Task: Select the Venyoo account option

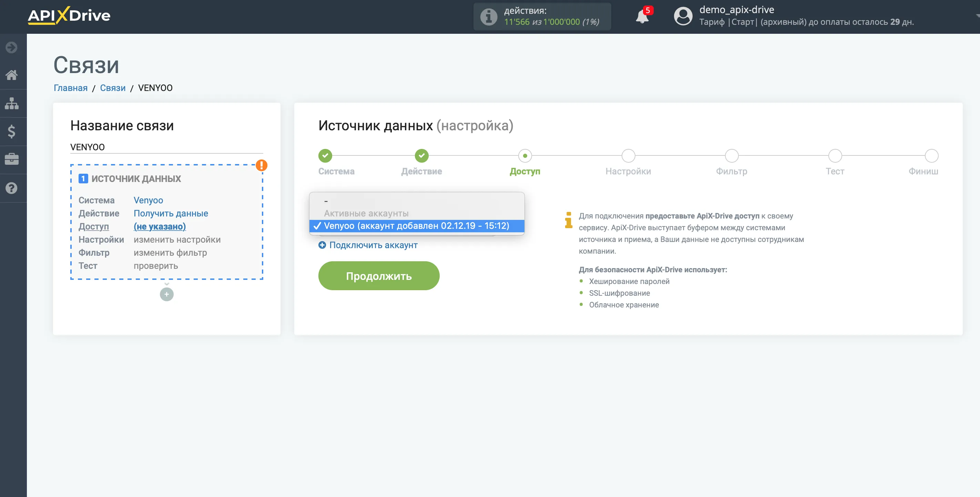Action: 417,226
